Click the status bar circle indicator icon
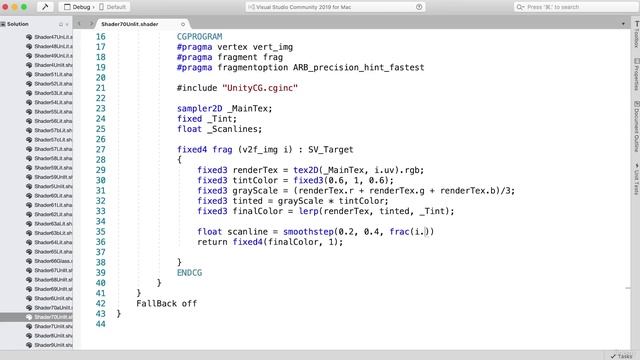The image size is (640, 360). click(x=419, y=7)
